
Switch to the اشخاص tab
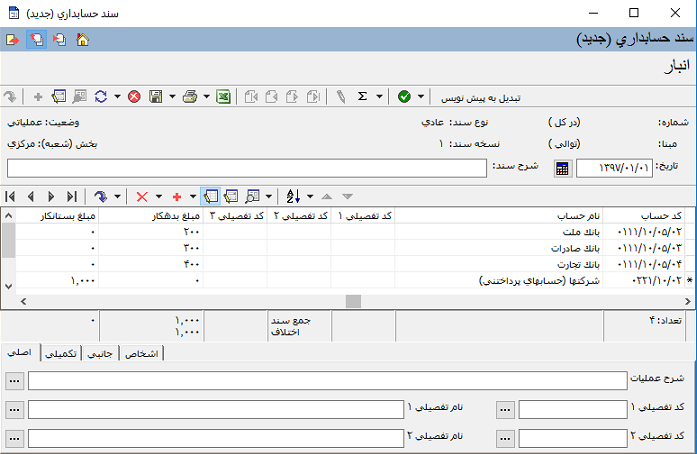141,353
